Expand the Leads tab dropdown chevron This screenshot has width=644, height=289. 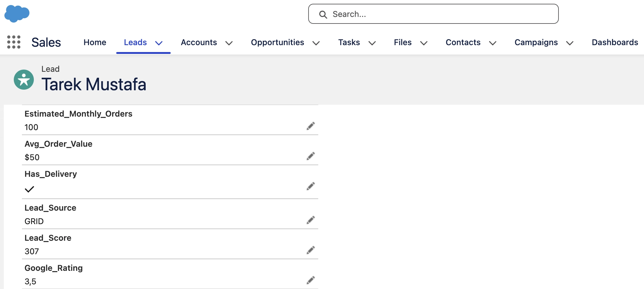coord(159,43)
